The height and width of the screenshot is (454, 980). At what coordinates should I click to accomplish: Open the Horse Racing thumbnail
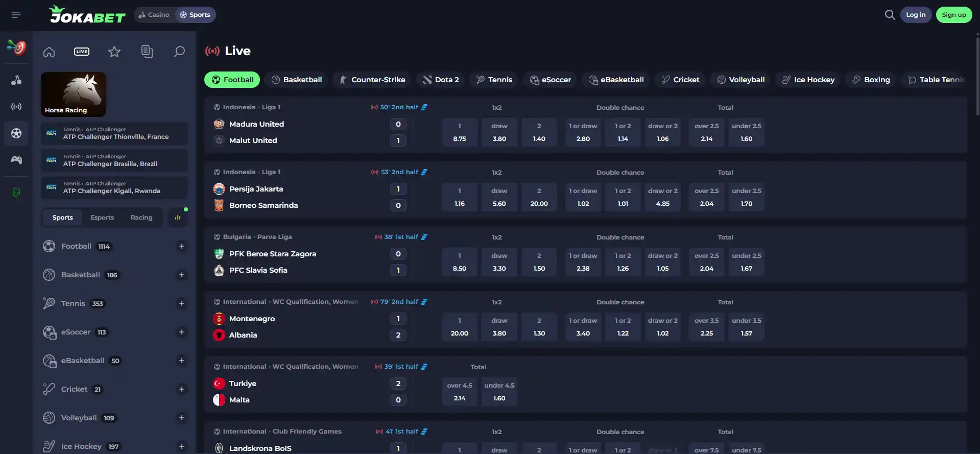(x=74, y=94)
